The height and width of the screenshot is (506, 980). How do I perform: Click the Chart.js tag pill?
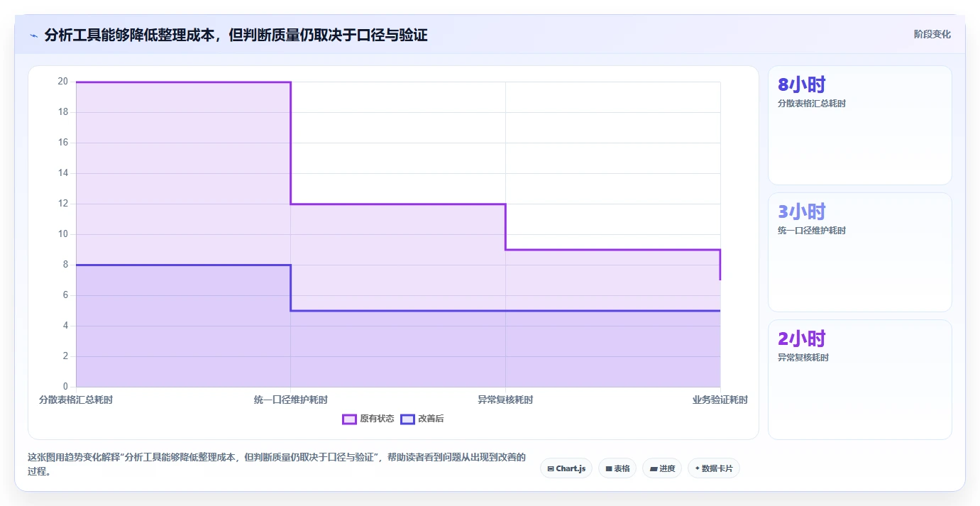(x=566, y=468)
